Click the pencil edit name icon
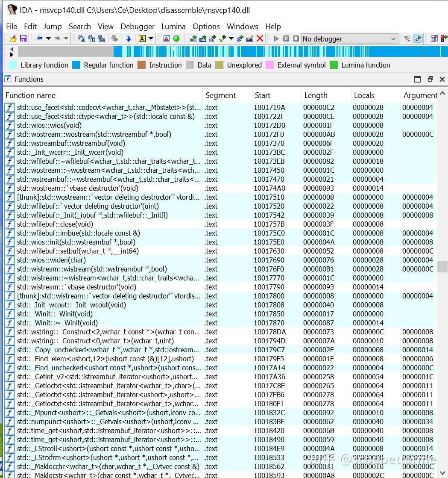448x478 pixels. click(x=250, y=39)
